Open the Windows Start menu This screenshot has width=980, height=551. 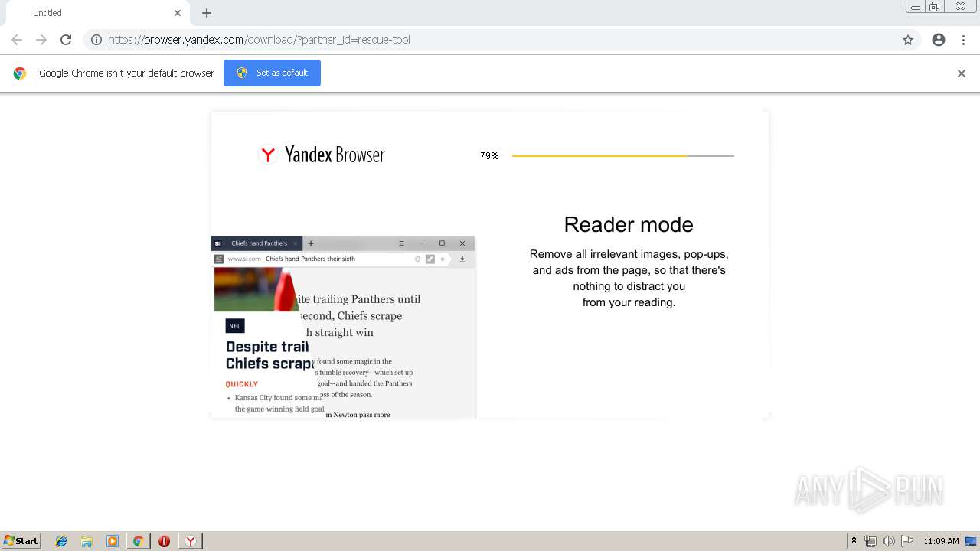21,540
